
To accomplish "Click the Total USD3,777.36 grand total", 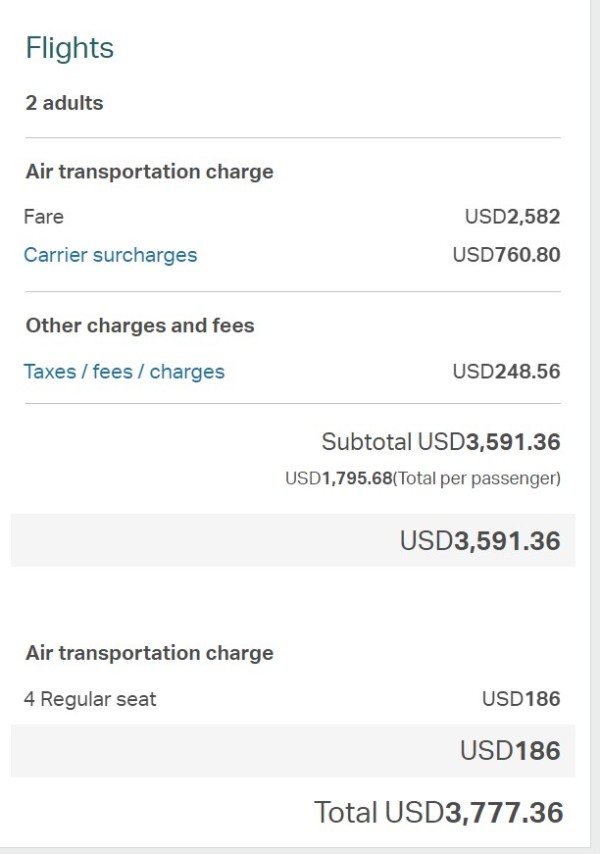I will coord(438,812).
